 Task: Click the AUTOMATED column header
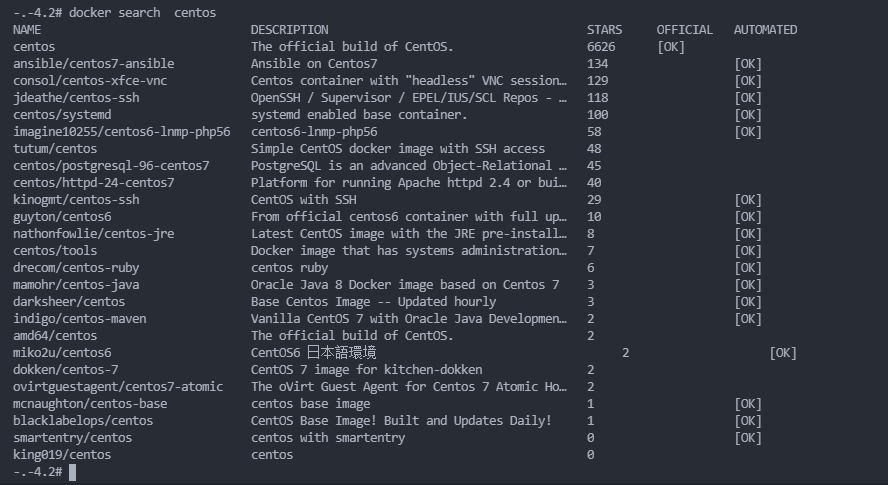(x=765, y=30)
